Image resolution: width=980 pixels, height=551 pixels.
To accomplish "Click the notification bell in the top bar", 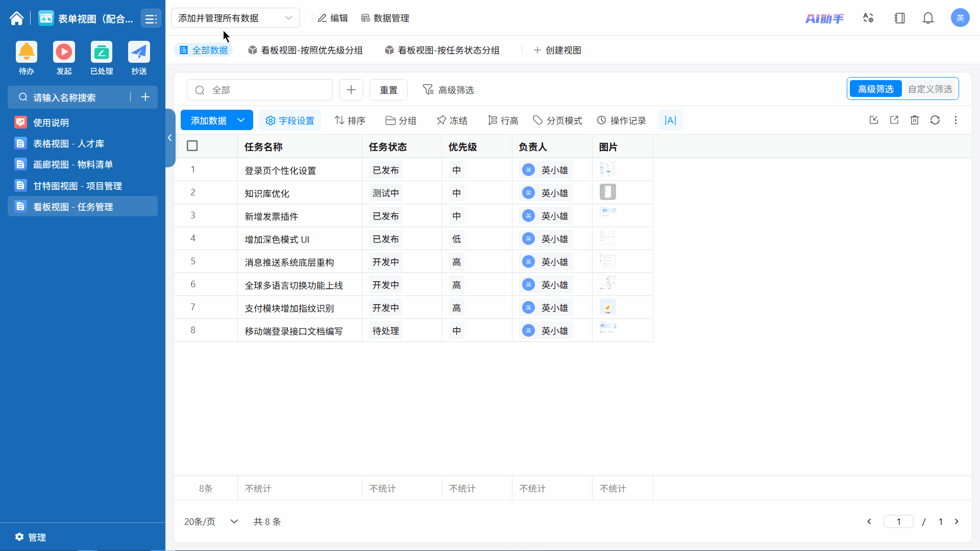I will click(928, 18).
